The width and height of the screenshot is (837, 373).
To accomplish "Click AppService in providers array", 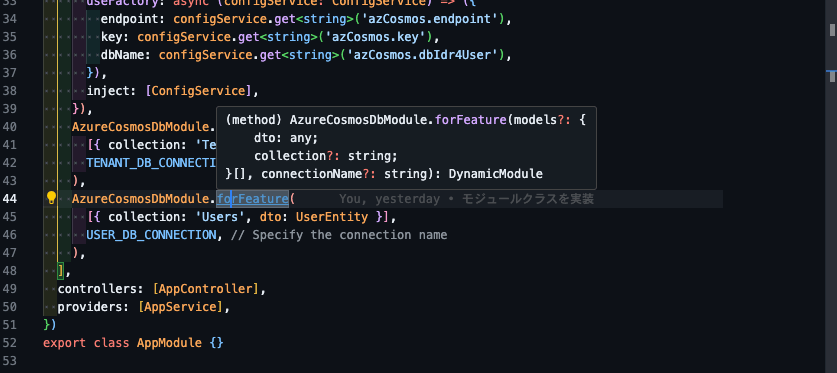I will point(180,307).
